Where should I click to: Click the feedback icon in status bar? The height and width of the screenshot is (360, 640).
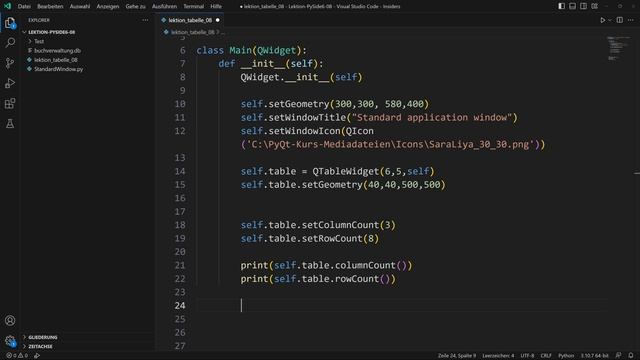[619, 356]
